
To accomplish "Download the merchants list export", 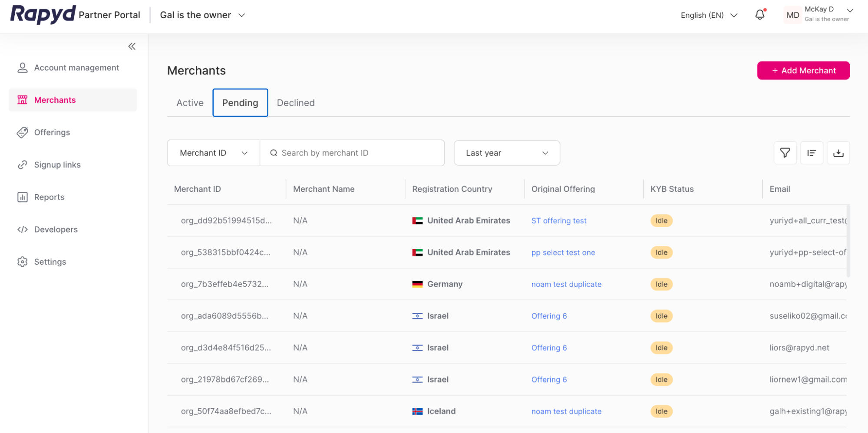I will [x=838, y=153].
